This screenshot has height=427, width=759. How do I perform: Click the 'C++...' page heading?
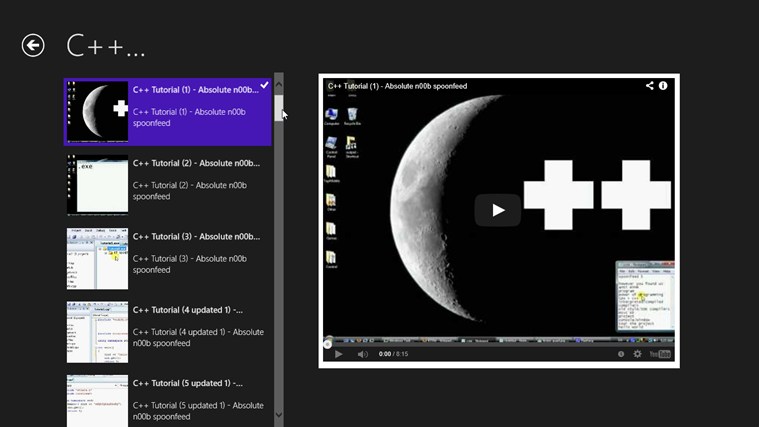click(106, 46)
